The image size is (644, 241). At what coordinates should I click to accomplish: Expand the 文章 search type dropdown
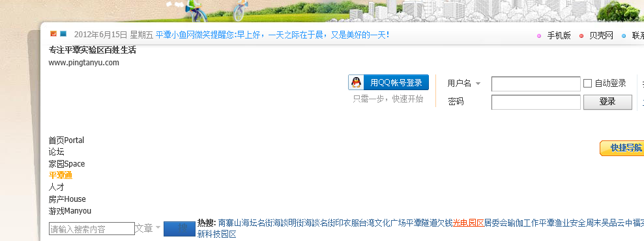pyautogui.click(x=148, y=228)
